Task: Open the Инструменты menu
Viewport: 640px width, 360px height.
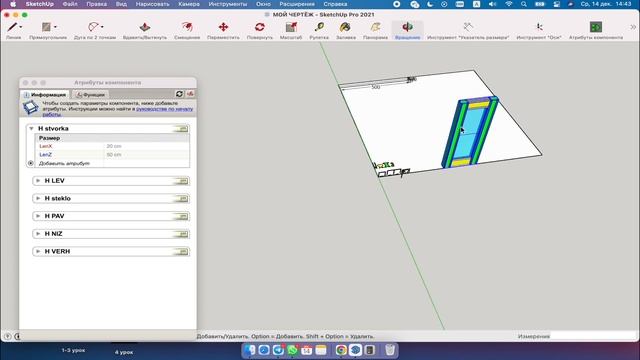Action: [228, 4]
